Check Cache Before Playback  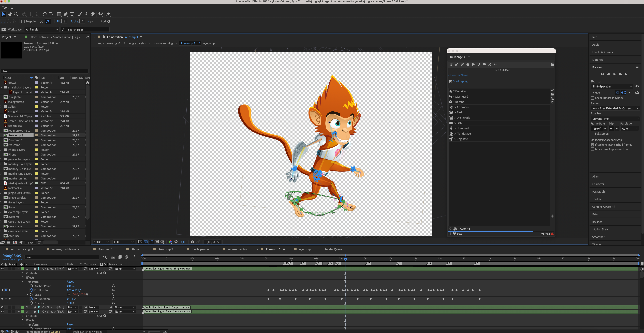click(x=593, y=98)
